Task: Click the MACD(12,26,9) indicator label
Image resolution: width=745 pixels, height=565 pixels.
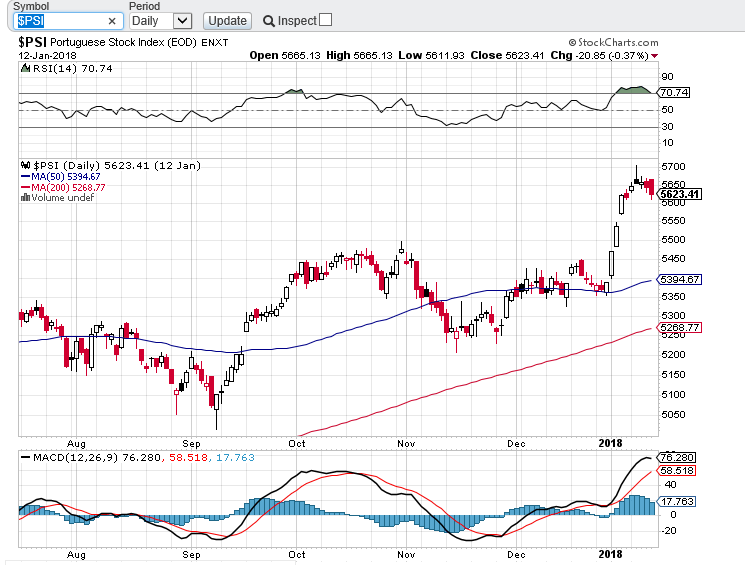Action: [75, 458]
